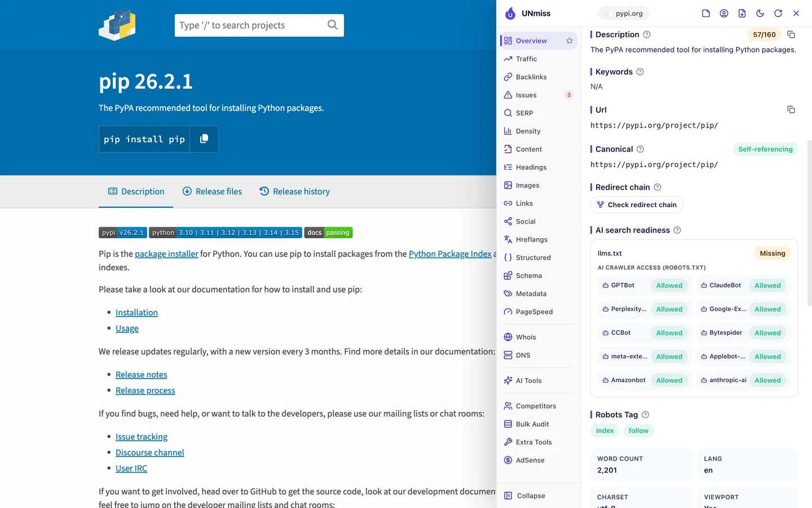Viewport: 812px width, 508px height.
Task: Toggle the favorite star on Overview
Action: point(570,41)
